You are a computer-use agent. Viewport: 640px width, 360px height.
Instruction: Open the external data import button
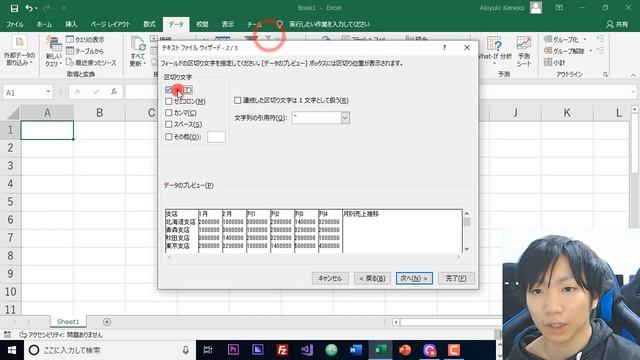[x=19, y=51]
